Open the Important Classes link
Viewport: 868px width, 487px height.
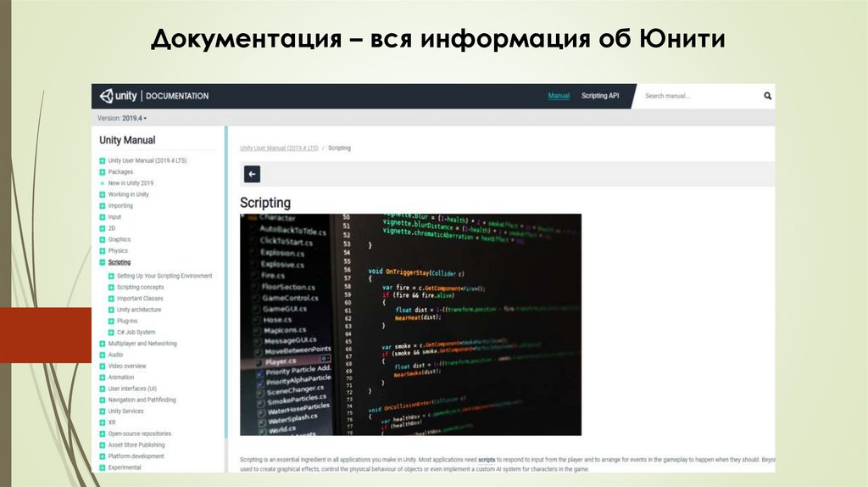click(140, 299)
